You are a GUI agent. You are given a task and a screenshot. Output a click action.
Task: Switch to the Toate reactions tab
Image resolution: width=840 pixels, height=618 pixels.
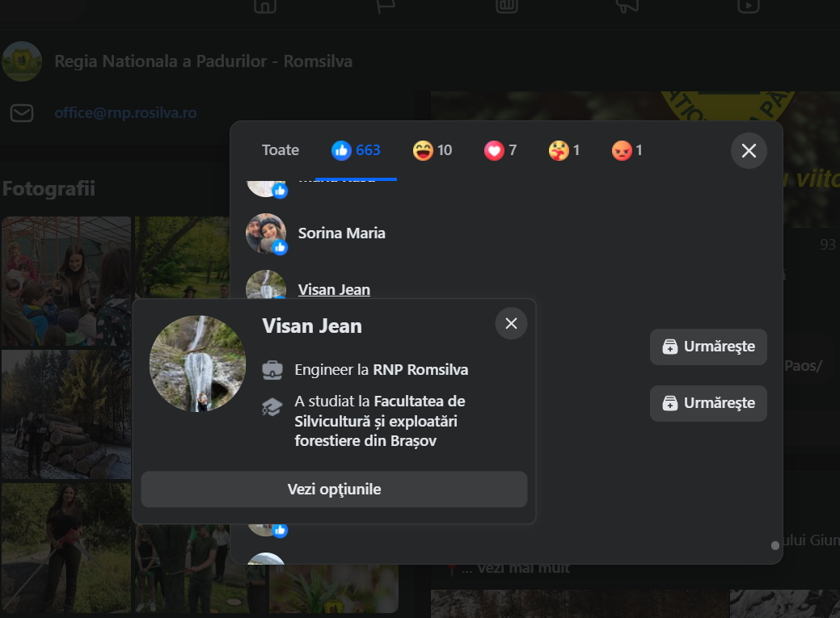click(281, 150)
